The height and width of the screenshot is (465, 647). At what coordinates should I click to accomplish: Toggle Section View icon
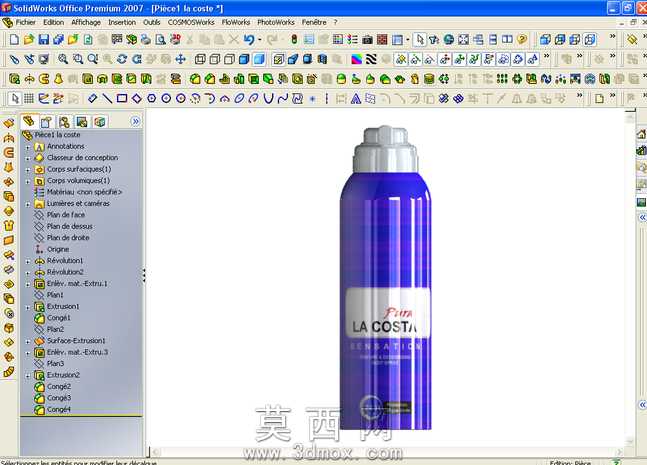pyautogui.click(x=322, y=59)
